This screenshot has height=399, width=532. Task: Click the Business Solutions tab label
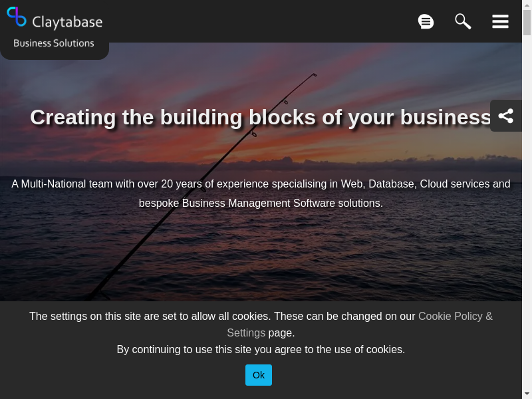[54, 43]
